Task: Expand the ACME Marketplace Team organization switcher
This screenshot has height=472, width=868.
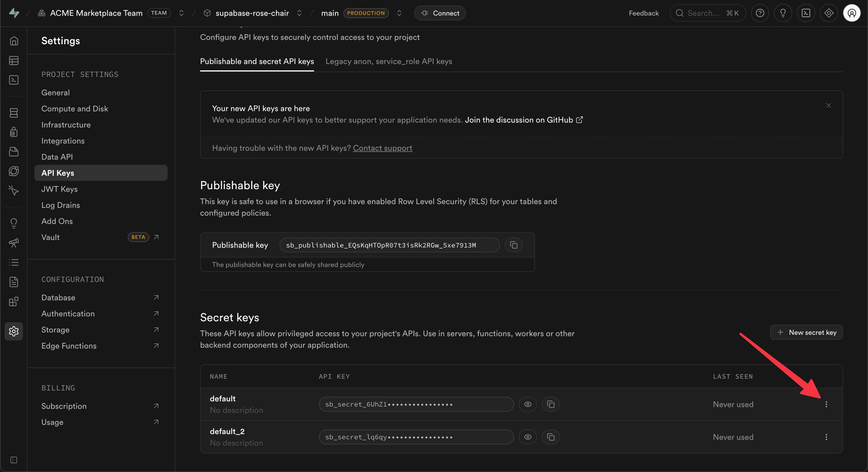Action: click(x=181, y=13)
